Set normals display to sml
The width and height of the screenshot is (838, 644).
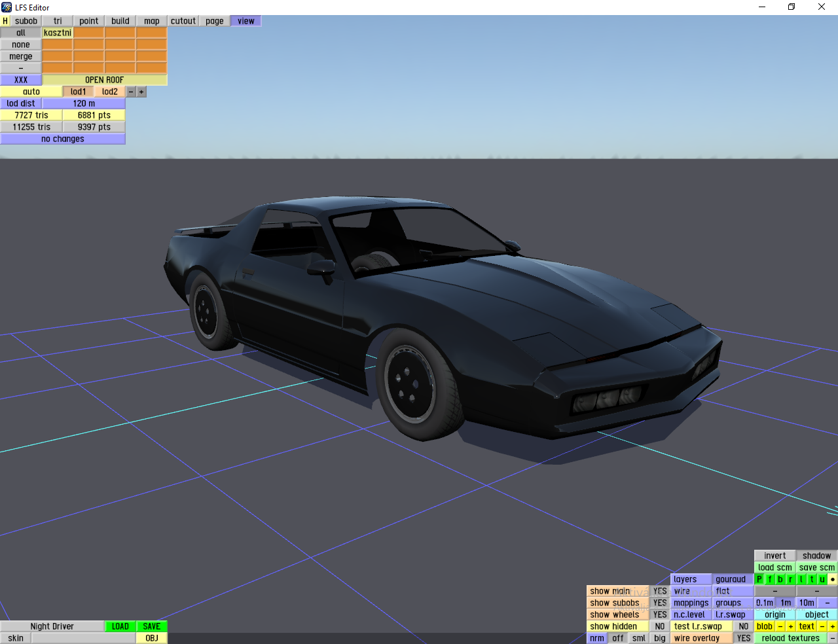pos(639,638)
